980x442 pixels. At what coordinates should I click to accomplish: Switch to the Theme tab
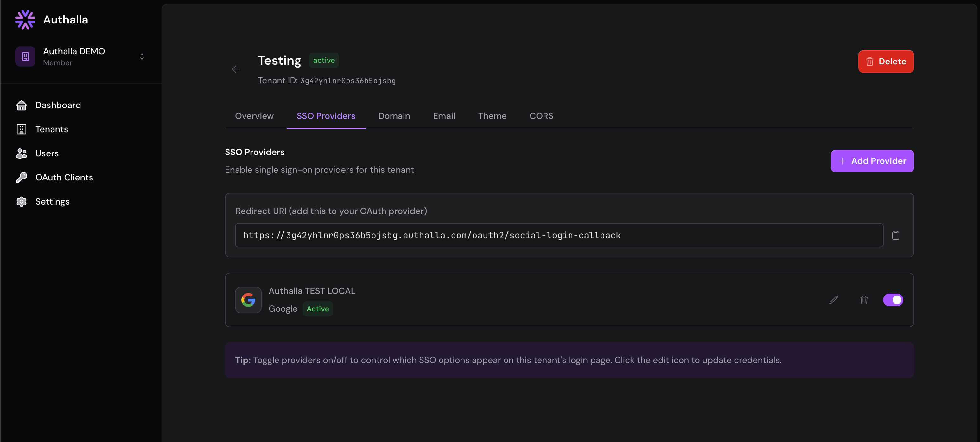click(x=492, y=116)
